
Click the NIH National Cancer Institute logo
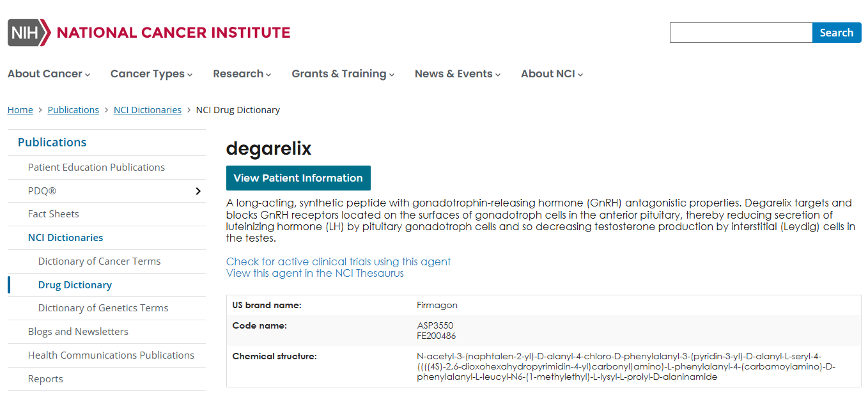click(147, 32)
